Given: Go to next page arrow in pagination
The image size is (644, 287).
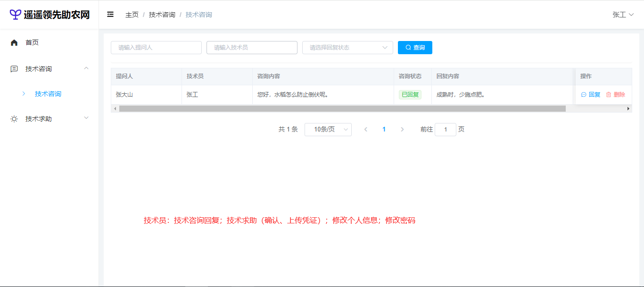Looking at the screenshot, I should 402,129.
